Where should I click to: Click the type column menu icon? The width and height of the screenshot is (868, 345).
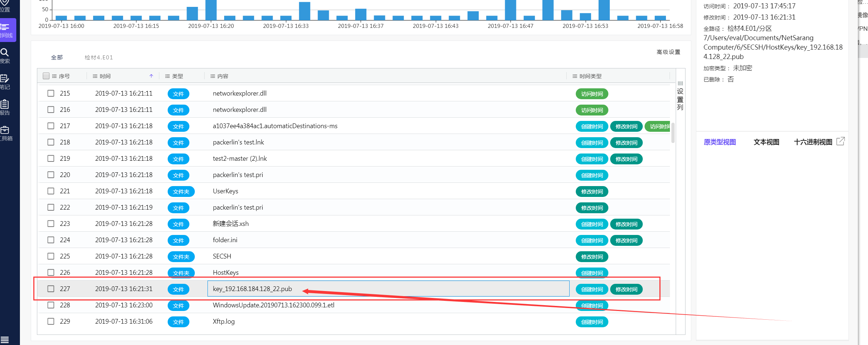click(168, 76)
